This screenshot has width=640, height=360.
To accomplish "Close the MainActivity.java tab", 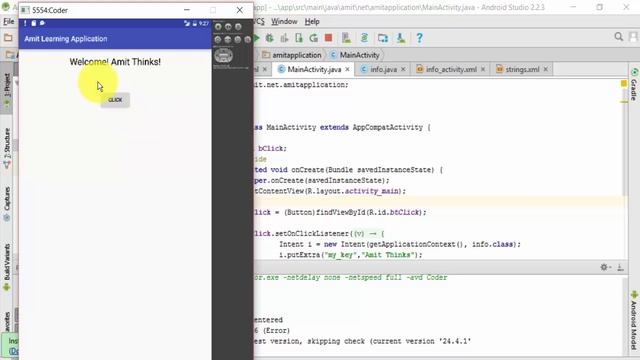I will 347,69.
